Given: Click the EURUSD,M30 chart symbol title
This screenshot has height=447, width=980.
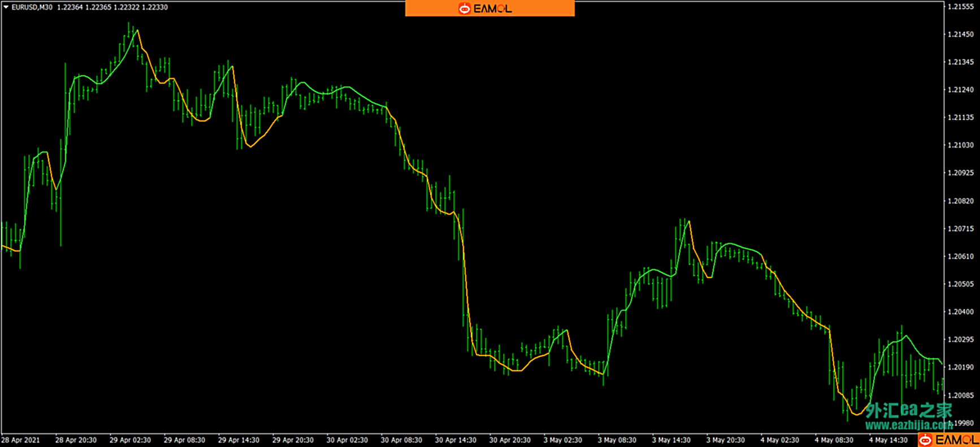Looking at the screenshot, I should click(x=32, y=7).
